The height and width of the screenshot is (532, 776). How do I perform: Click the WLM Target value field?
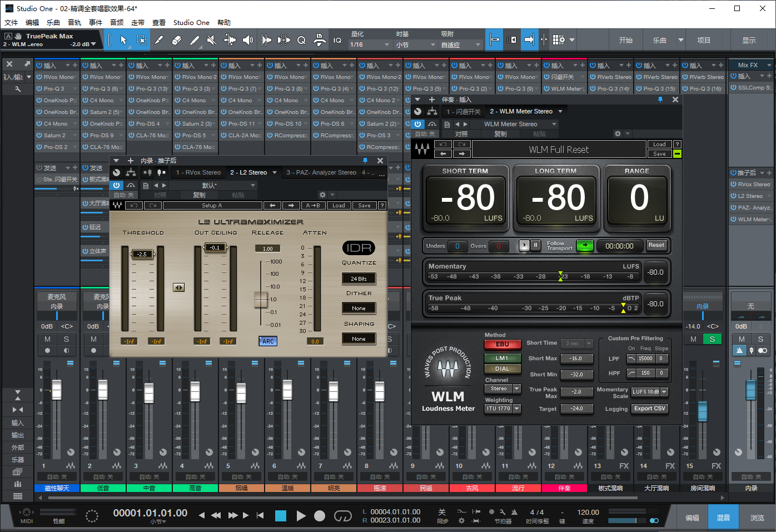point(576,409)
